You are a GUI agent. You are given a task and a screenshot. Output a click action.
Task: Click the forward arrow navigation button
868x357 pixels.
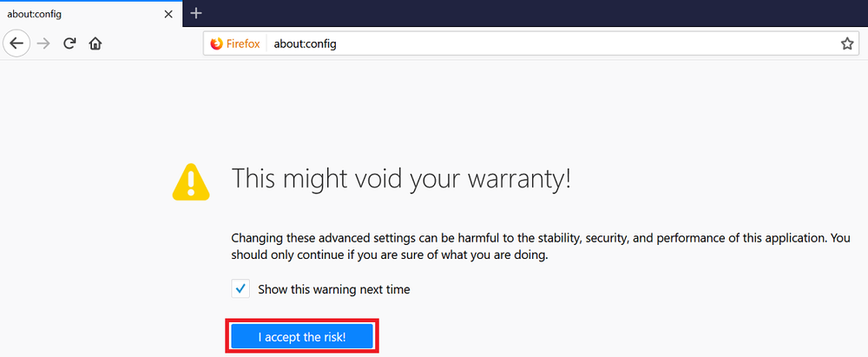(43, 43)
